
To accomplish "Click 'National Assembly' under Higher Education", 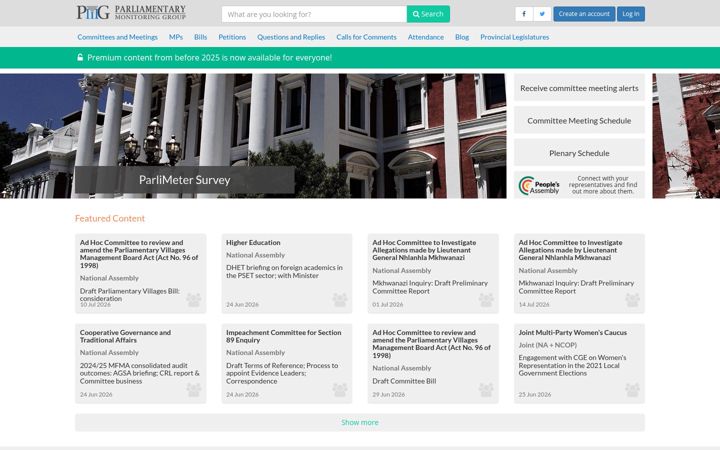I will pos(255,255).
